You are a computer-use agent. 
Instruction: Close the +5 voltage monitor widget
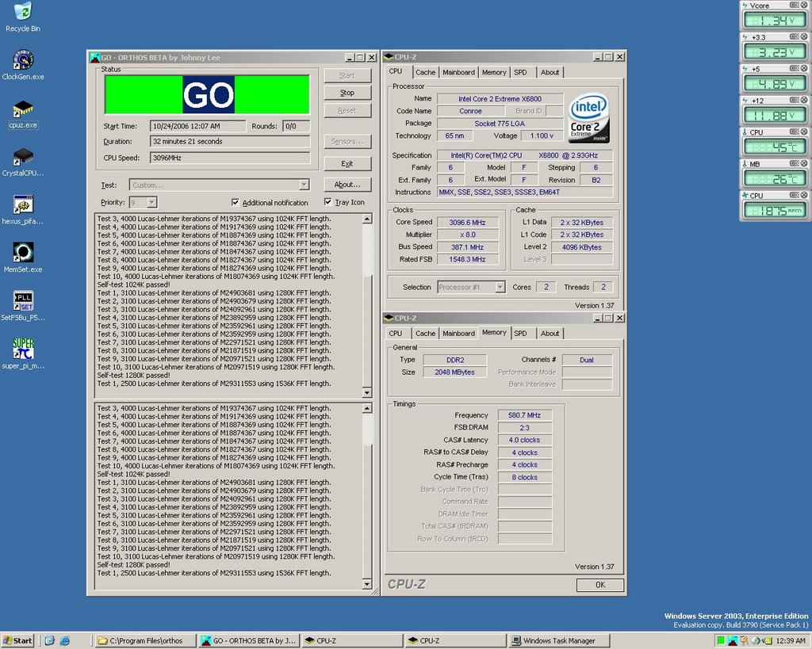(x=804, y=68)
